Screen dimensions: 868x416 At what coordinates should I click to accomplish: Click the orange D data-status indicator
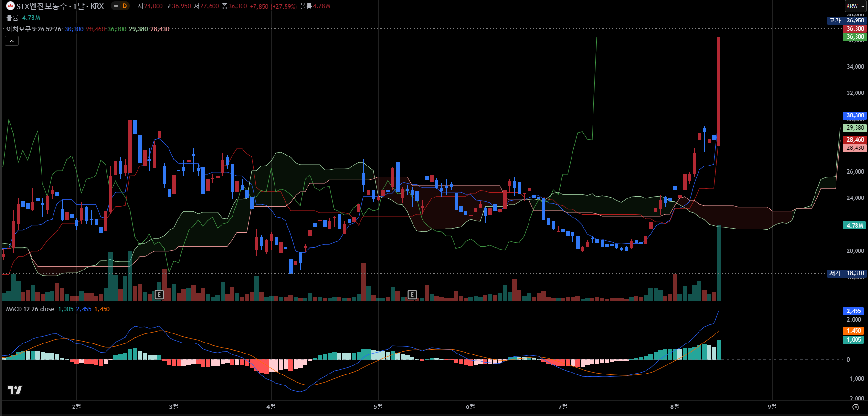tap(125, 6)
